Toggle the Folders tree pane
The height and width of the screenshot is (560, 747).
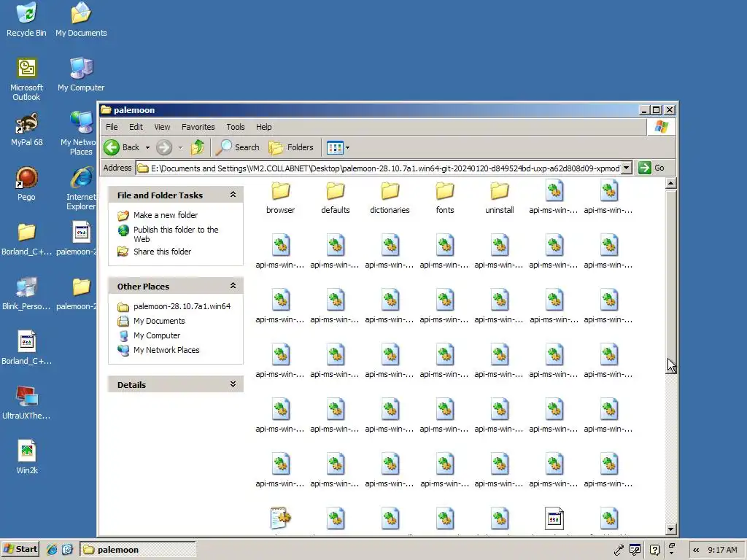click(x=291, y=147)
